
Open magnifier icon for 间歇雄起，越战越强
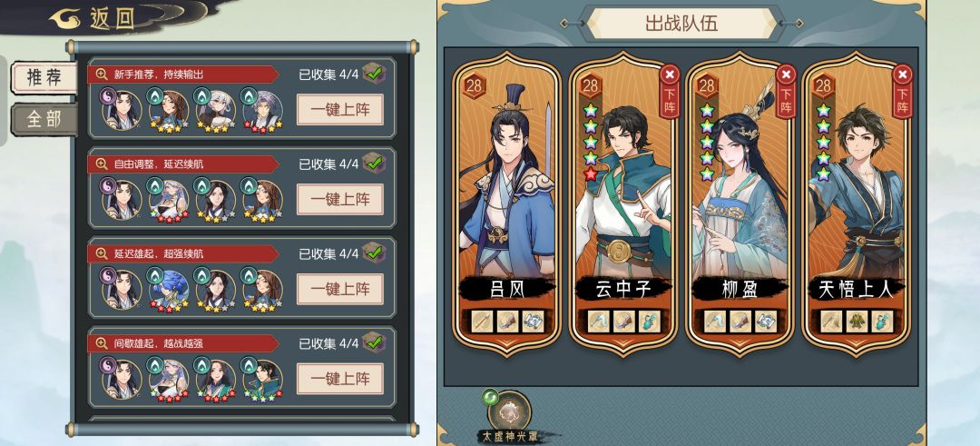[102, 342]
